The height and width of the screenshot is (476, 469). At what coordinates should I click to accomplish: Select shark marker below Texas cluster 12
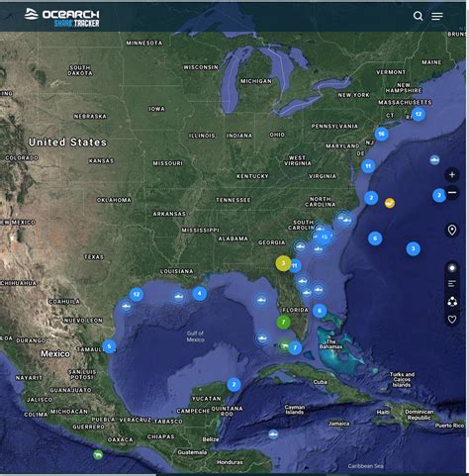[126, 306]
